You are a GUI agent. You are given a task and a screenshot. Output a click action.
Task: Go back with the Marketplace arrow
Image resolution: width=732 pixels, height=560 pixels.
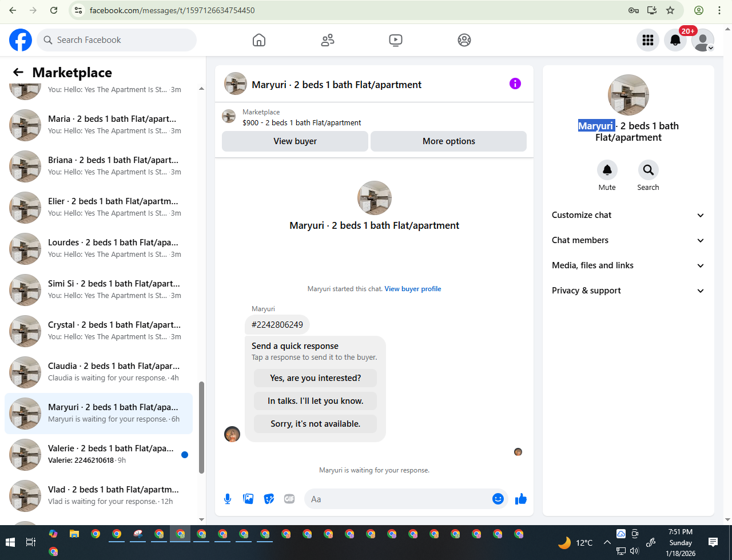click(18, 72)
